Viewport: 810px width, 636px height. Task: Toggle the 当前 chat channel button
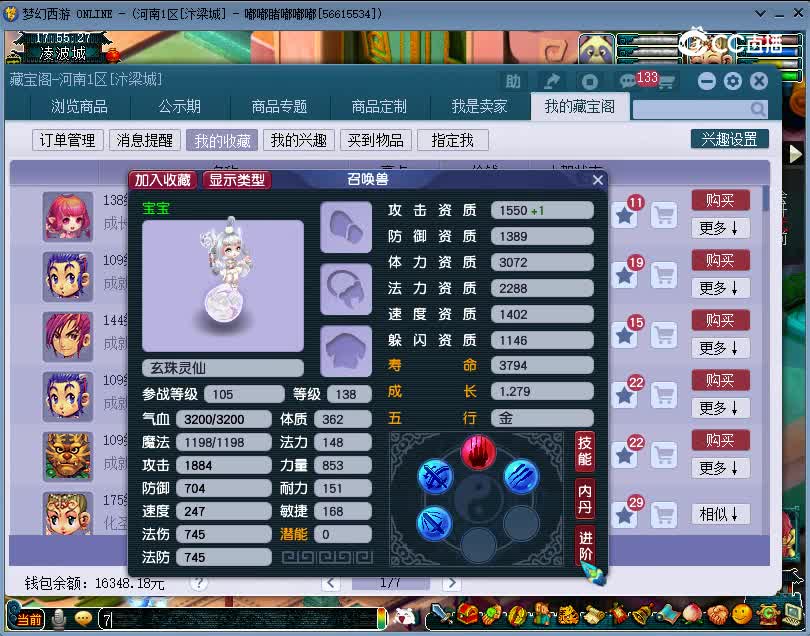tap(29, 618)
